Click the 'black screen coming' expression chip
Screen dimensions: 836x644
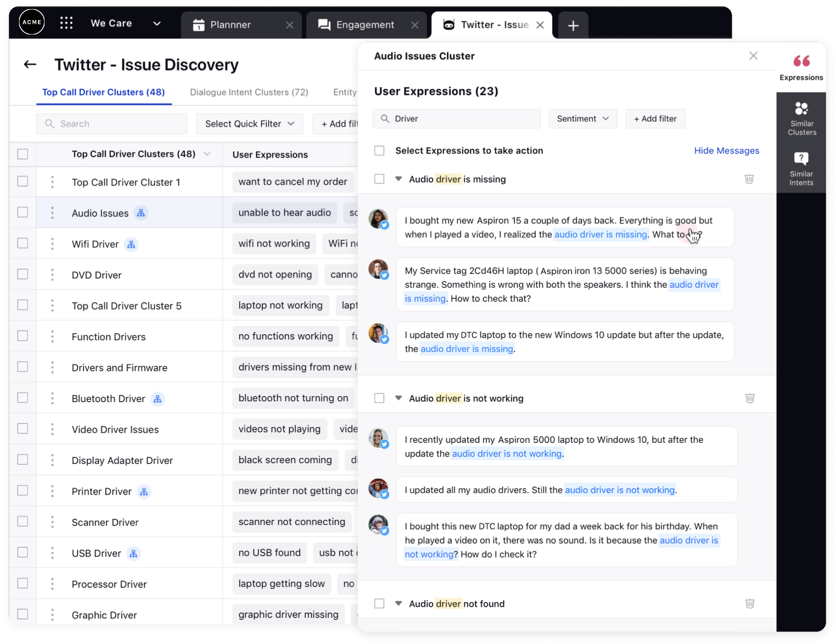(x=285, y=460)
